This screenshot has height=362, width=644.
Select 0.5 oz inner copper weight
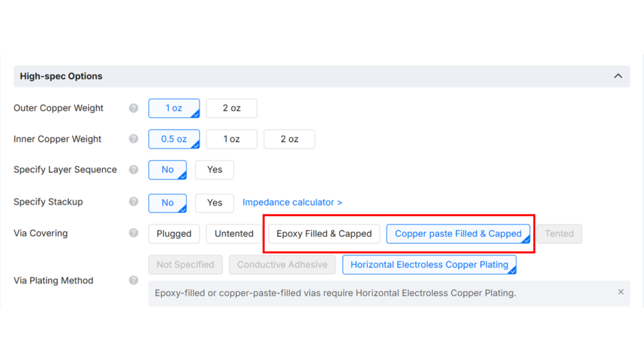tap(174, 139)
